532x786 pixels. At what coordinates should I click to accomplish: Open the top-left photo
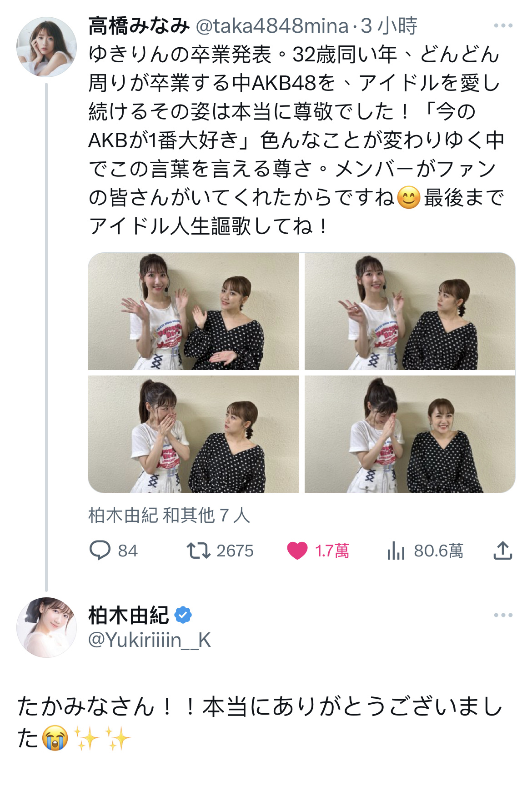point(194,311)
